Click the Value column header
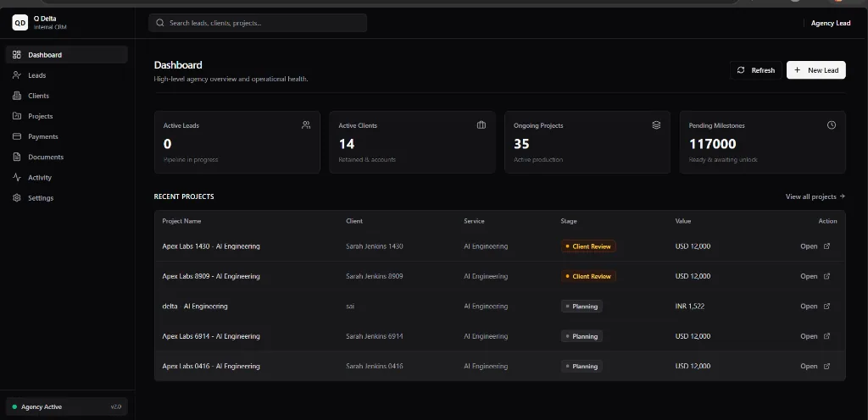This screenshot has height=420, width=868. point(683,221)
